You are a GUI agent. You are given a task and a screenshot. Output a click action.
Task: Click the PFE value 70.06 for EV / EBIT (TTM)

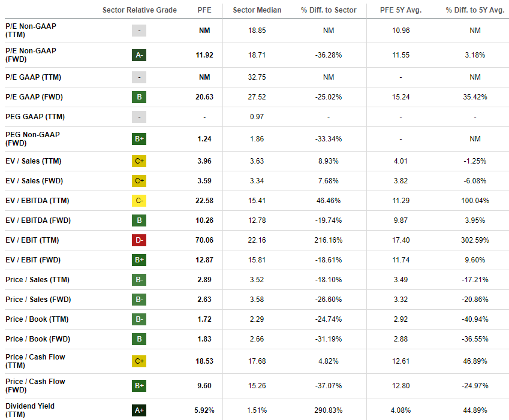click(x=204, y=240)
